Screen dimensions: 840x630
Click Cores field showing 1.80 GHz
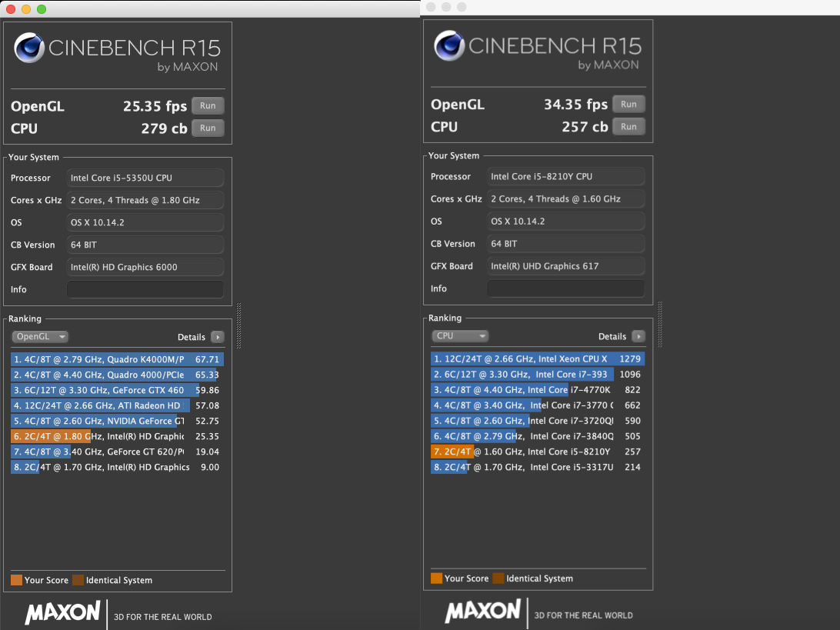click(x=145, y=200)
